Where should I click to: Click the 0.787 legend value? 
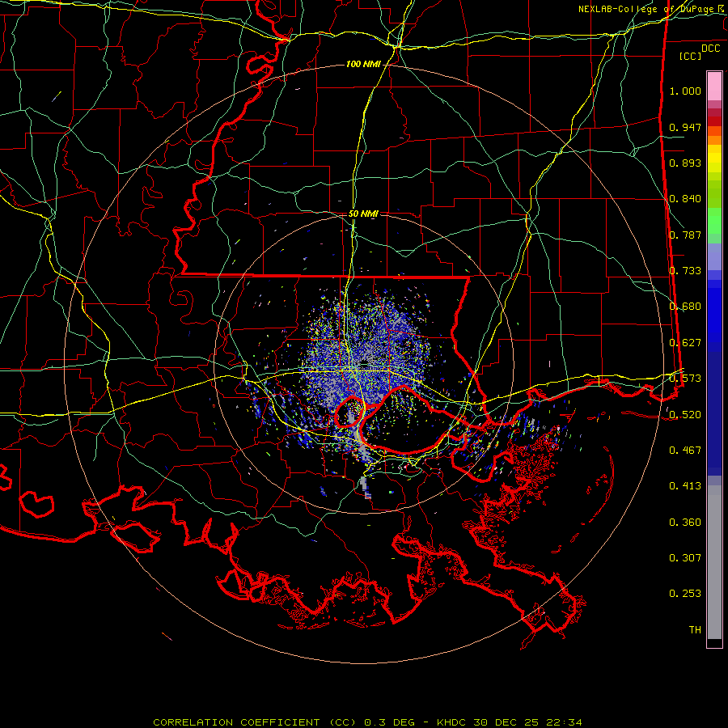click(x=685, y=235)
